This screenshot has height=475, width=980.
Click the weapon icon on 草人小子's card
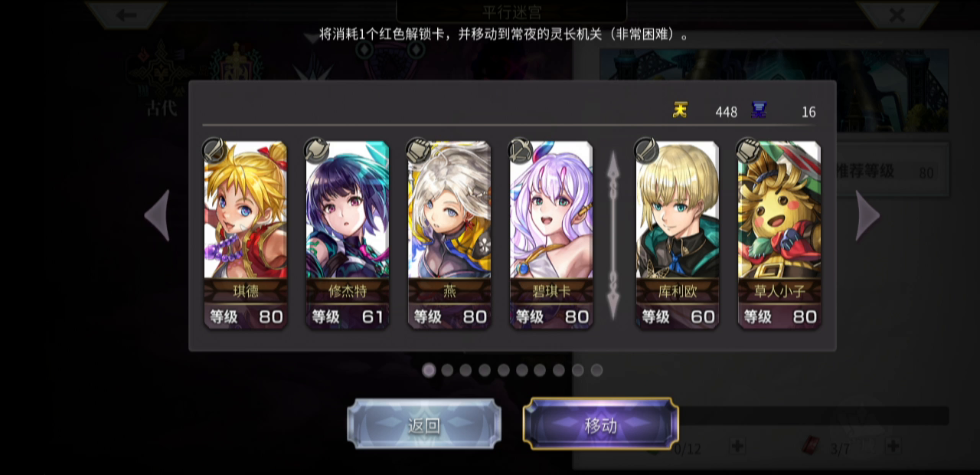[x=749, y=150]
